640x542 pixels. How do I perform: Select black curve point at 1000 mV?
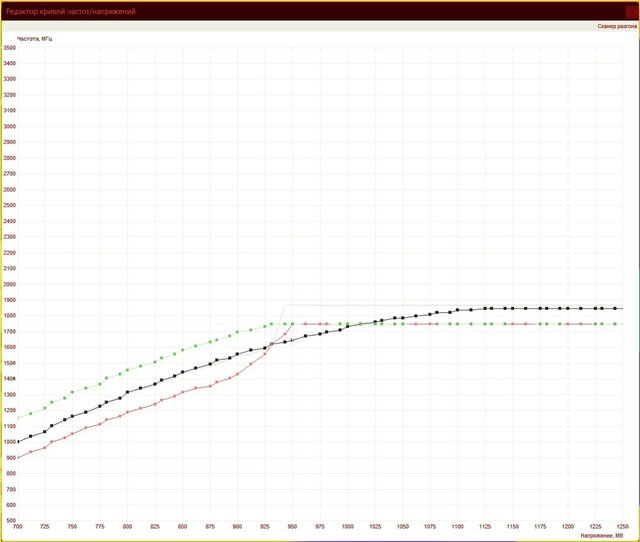point(348,326)
